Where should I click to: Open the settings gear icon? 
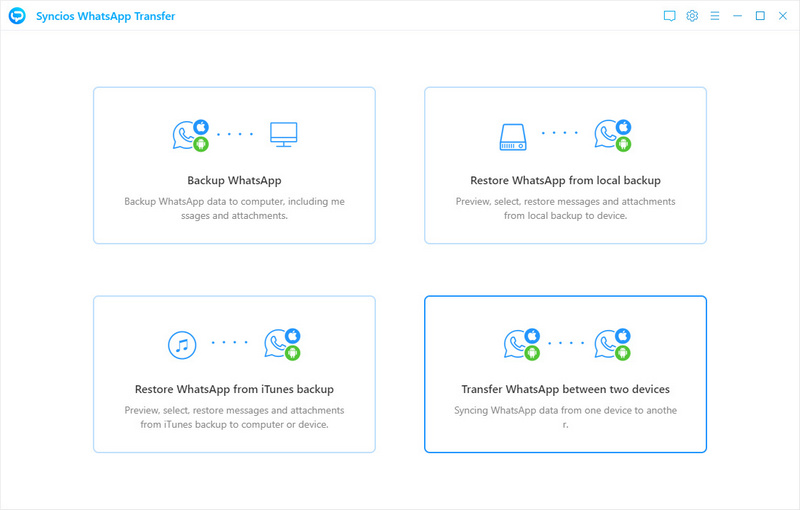692,16
